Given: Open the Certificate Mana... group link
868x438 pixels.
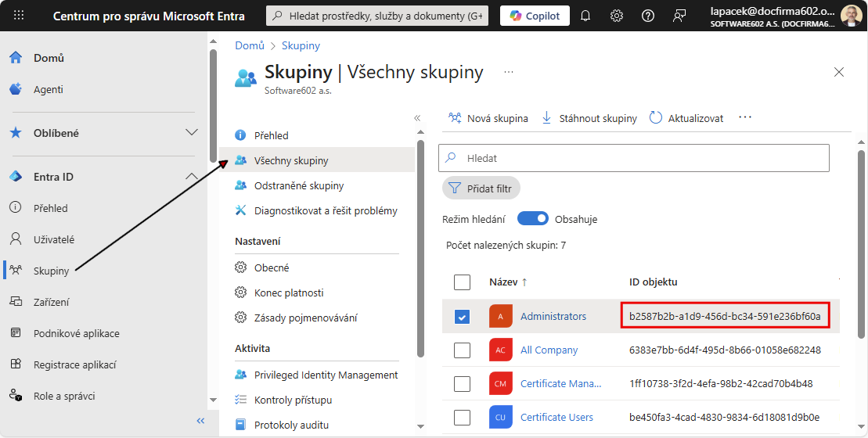Looking at the screenshot, I should pos(560,384).
